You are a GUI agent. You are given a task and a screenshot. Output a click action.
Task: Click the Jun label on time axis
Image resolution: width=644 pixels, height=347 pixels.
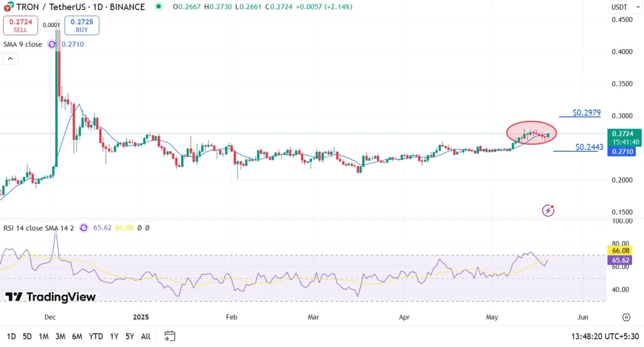pyautogui.click(x=582, y=317)
